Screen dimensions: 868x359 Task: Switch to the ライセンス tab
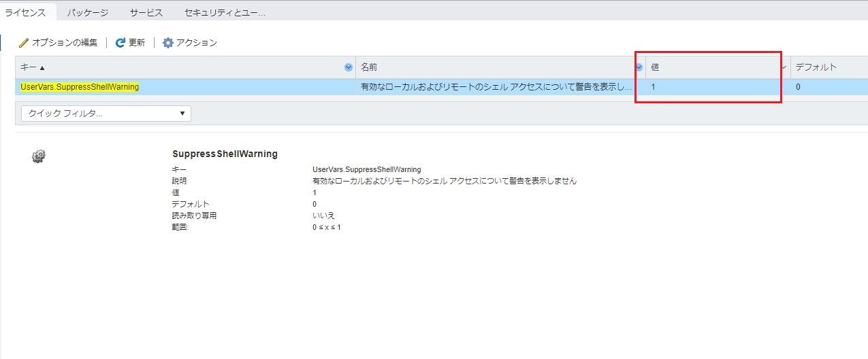[27, 12]
